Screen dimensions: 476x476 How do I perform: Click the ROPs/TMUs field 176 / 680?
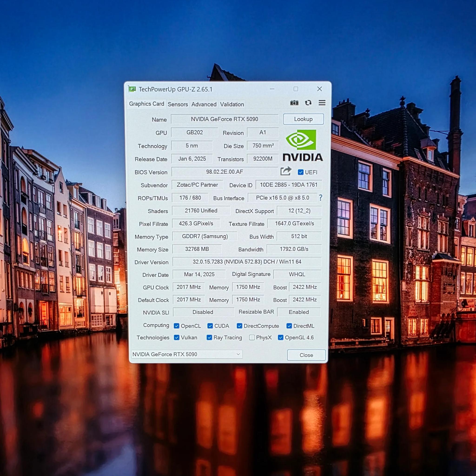(190, 198)
